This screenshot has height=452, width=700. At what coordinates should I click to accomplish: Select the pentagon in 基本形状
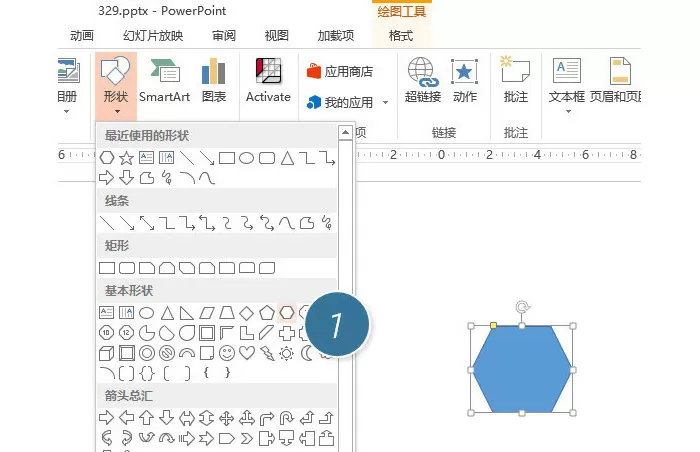pos(267,313)
